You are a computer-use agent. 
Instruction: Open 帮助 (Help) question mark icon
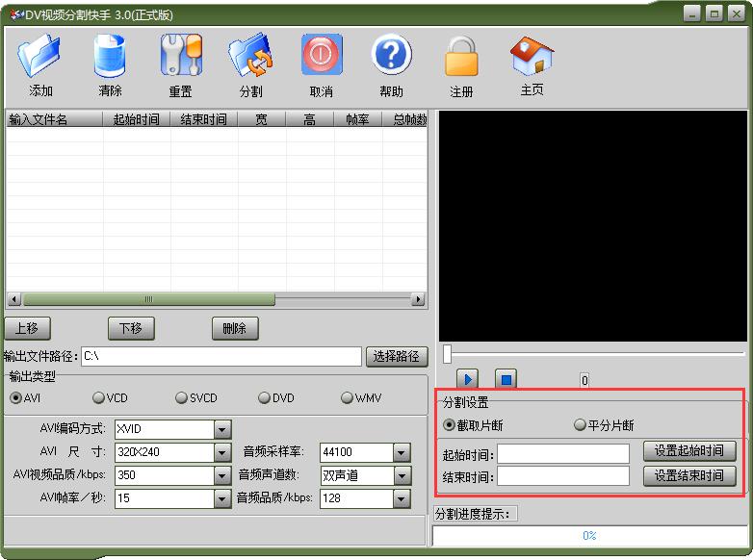tap(391, 56)
